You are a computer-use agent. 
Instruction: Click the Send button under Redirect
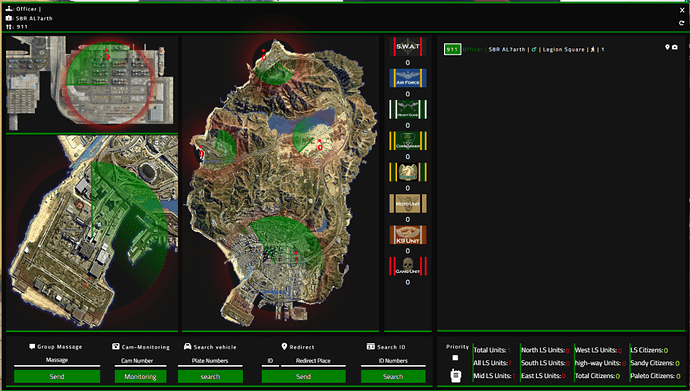pos(304,376)
